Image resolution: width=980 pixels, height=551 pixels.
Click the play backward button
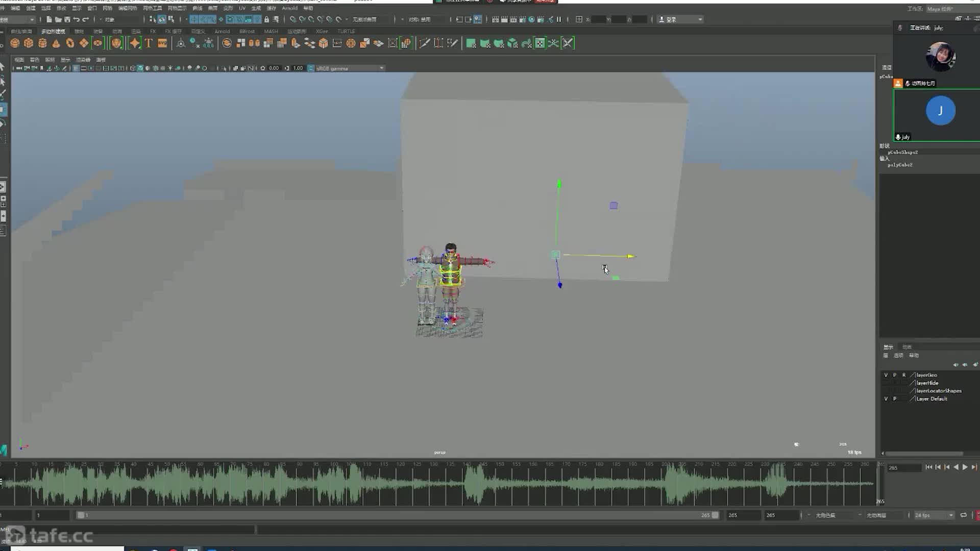coord(956,467)
